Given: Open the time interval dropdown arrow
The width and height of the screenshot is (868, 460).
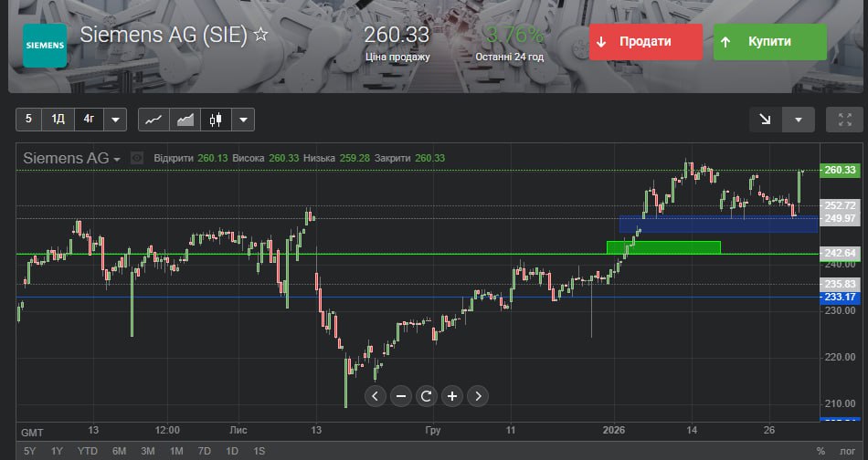Looking at the screenshot, I should point(115,120).
